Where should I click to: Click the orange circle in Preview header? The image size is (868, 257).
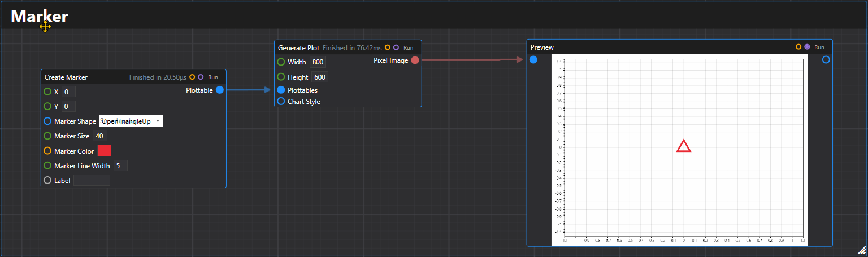(x=798, y=47)
